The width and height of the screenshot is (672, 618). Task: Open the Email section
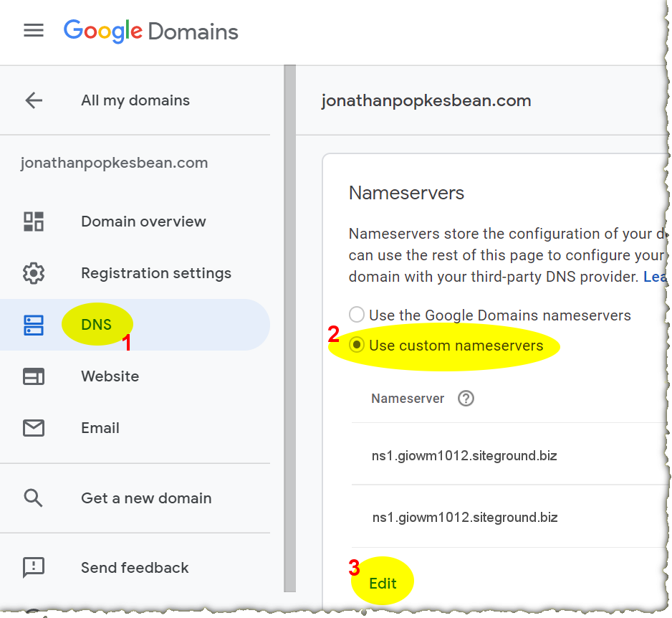point(100,428)
